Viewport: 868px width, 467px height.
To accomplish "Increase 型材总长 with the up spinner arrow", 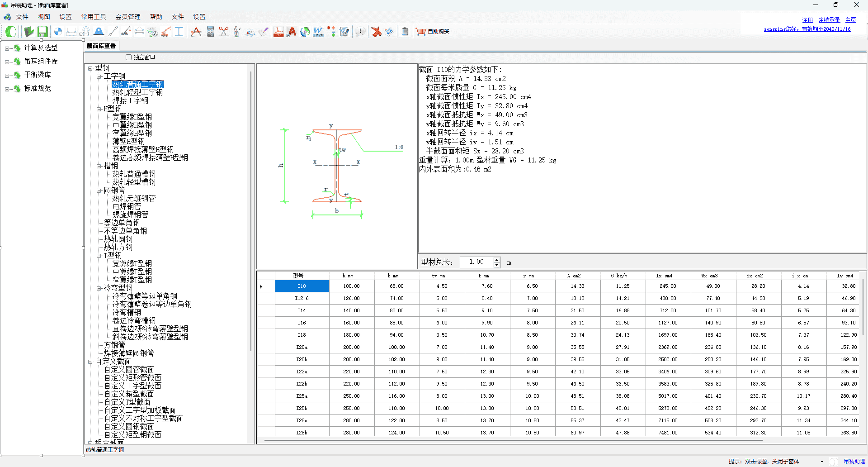I will tap(497, 260).
